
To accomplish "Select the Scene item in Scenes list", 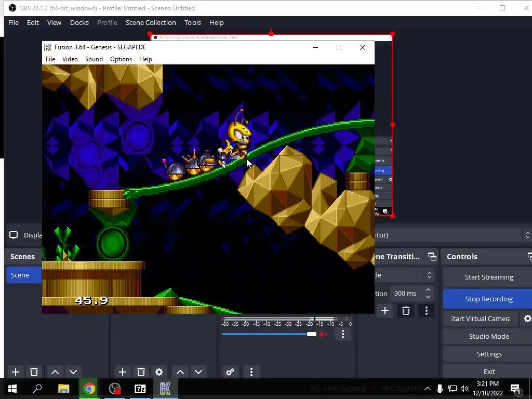I will click(x=24, y=275).
